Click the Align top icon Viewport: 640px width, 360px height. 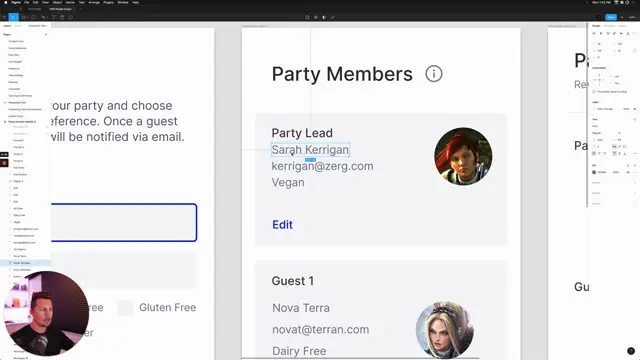coord(614,33)
